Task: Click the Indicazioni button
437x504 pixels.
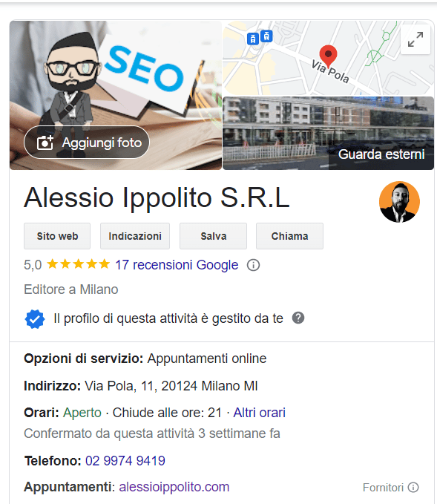Action: [x=135, y=236]
